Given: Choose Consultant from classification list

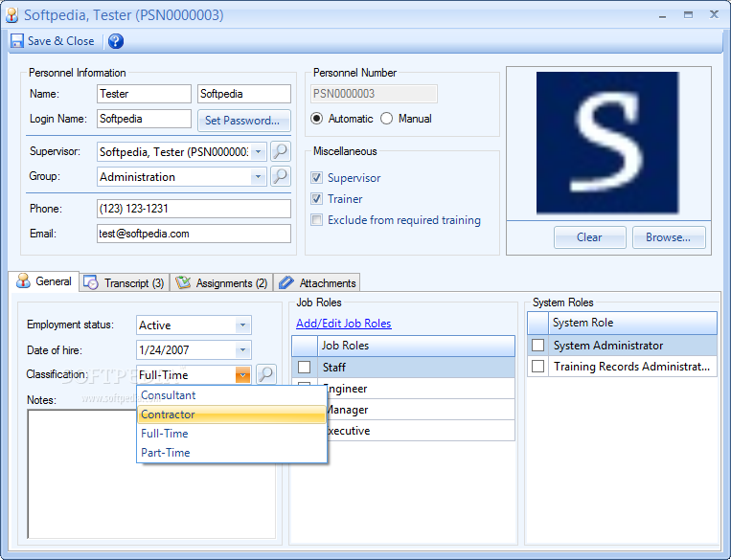Looking at the screenshot, I should pos(231,395).
